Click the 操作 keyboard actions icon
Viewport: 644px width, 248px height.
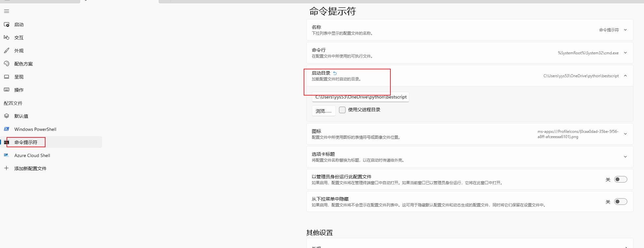7,90
